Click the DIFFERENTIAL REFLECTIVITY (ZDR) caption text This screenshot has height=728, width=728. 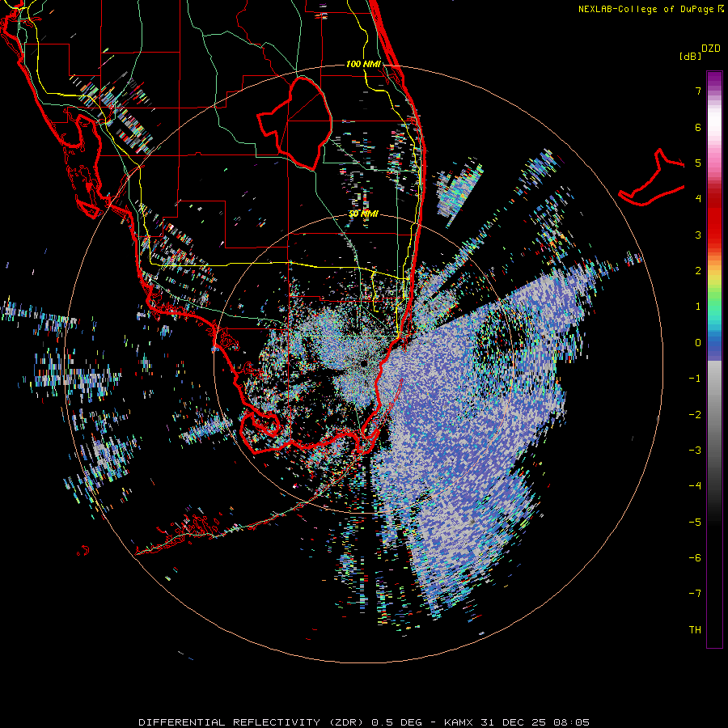[x=252, y=722]
